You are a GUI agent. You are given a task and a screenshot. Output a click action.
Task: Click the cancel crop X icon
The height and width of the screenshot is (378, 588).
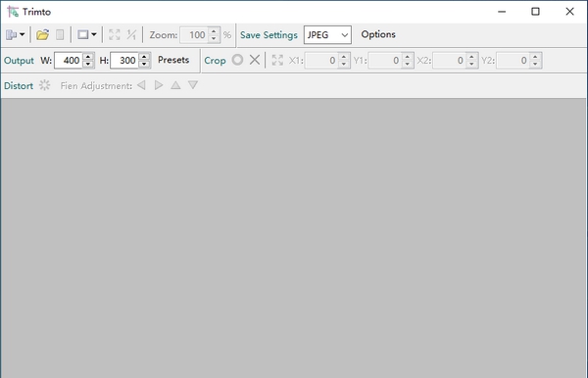click(255, 60)
